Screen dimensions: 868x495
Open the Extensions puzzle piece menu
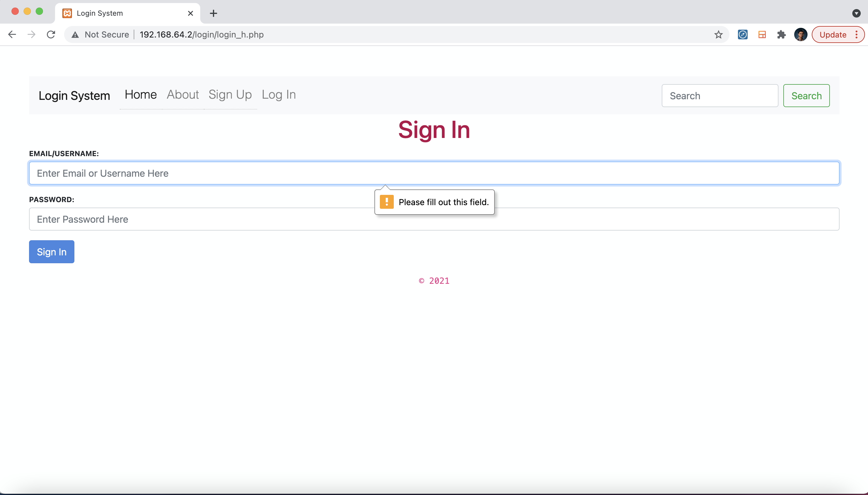(782, 35)
